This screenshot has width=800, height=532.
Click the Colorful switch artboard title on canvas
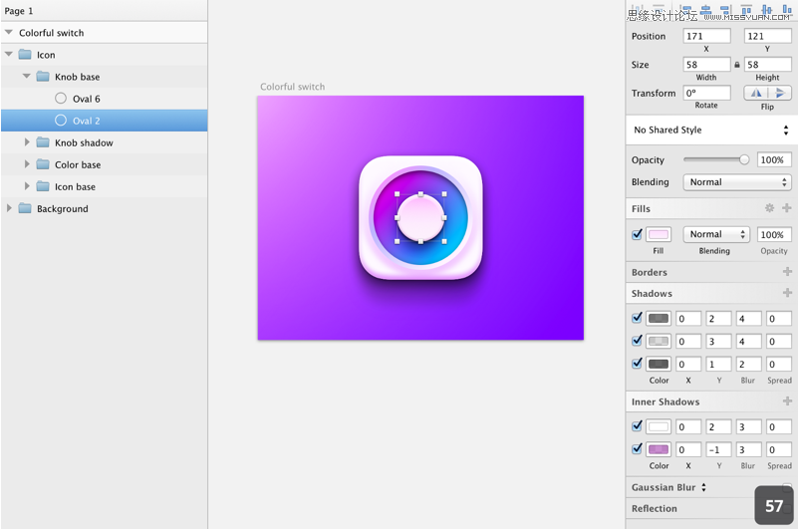coord(292,87)
